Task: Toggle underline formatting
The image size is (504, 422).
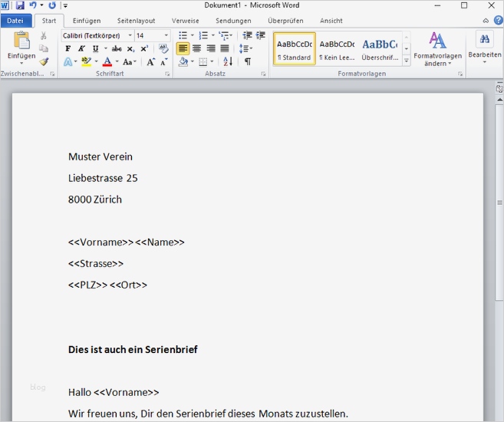Action: point(95,48)
